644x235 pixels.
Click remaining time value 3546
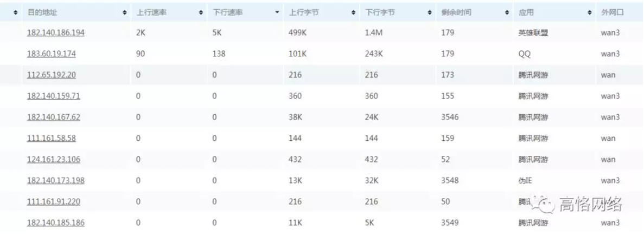[450, 118]
